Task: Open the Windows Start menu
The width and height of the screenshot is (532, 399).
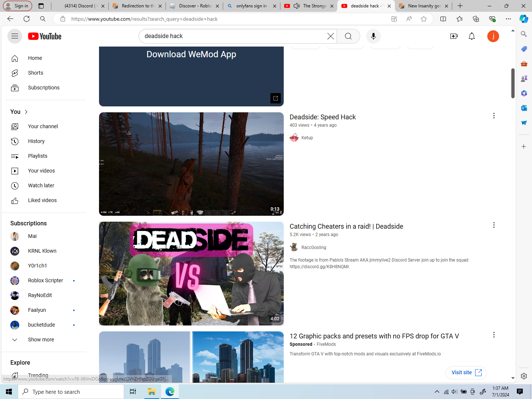Action: click(9, 392)
